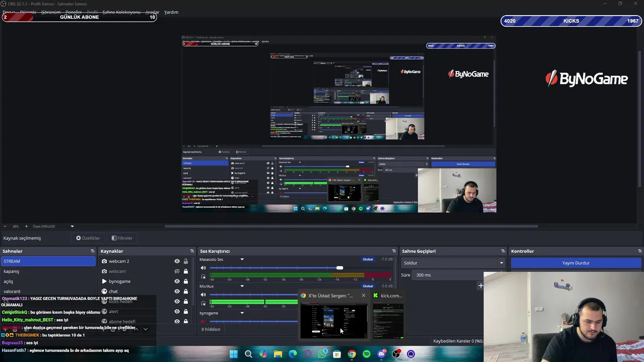Screen dimensions: 644x362
Task: Toggle lock on bynogame source
Action: pos(186,282)
